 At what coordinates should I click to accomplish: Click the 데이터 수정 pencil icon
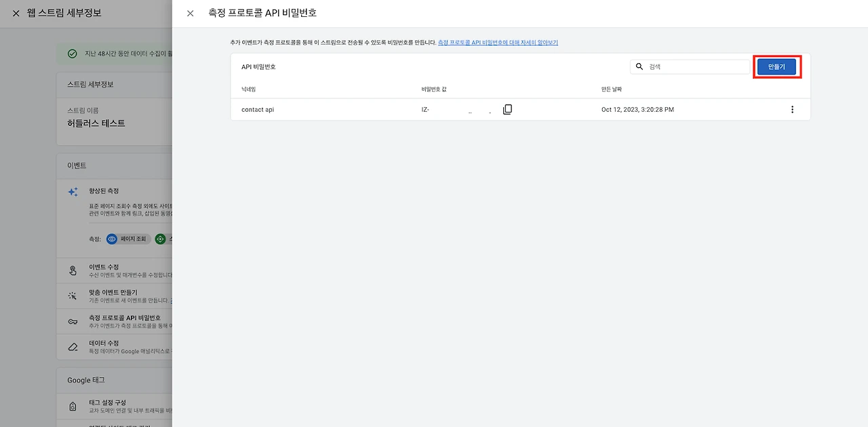point(73,346)
